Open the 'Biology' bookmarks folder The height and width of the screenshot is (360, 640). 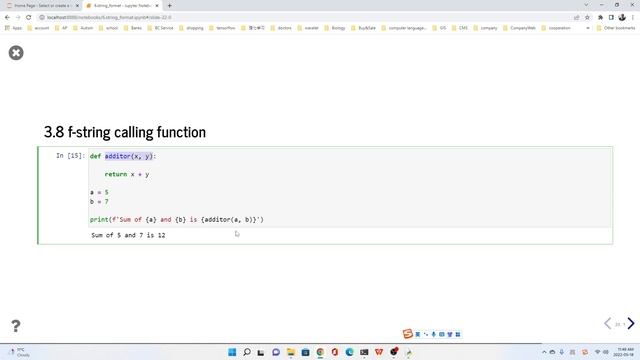[x=335, y=28]
